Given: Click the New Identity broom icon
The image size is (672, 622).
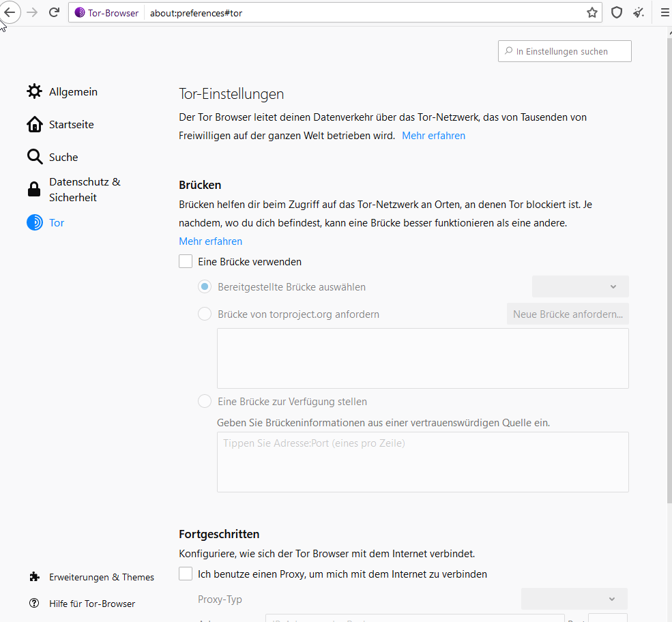Looking at the screenshot, I should pos(639,12).
